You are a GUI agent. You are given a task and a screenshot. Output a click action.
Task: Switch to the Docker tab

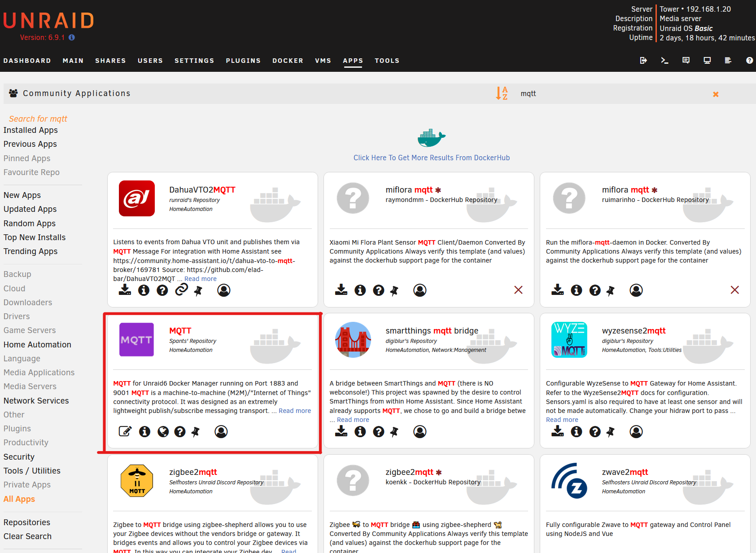point(288,61)
